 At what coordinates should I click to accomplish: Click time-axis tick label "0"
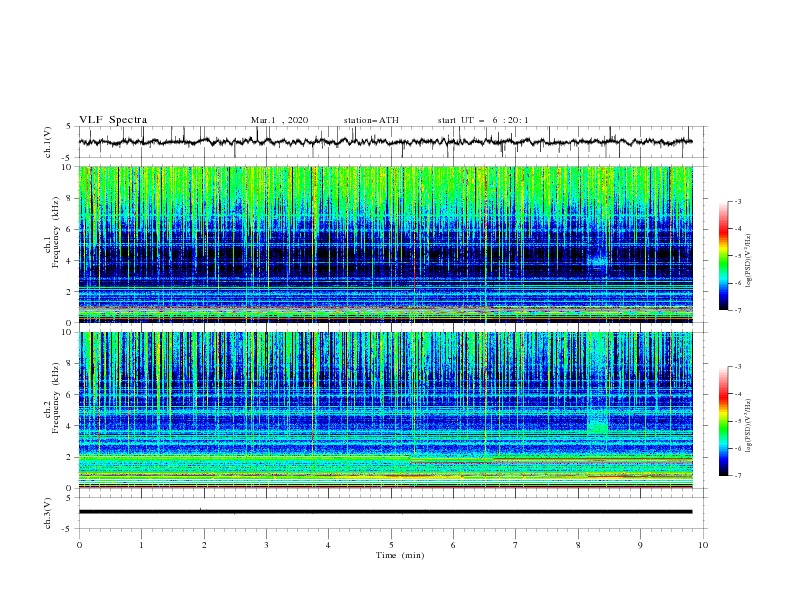79,545
